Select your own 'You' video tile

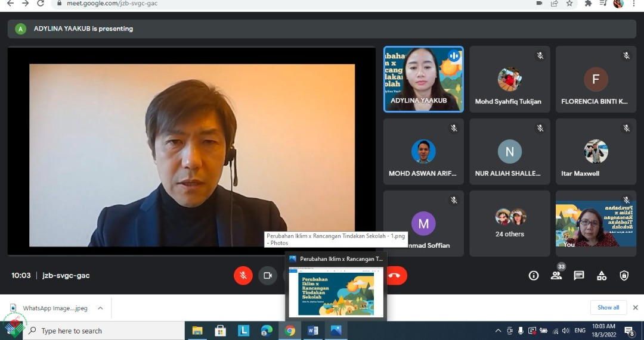coord(596,223)
